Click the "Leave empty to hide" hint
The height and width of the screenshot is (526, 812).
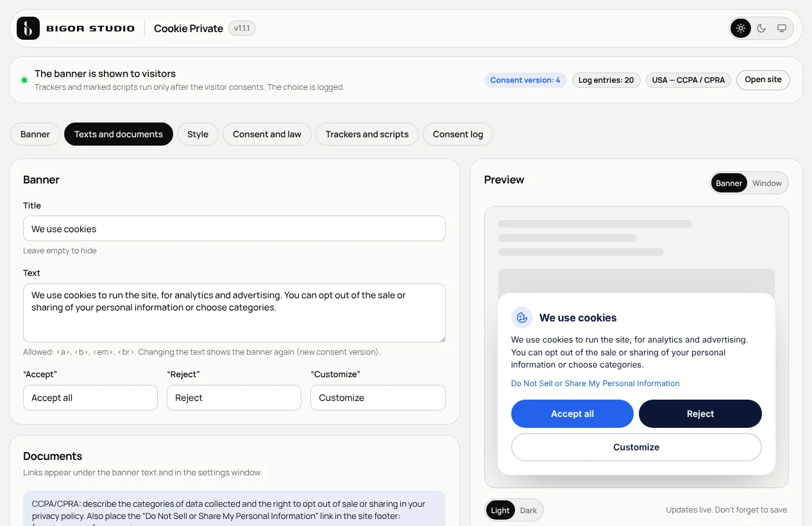click(x=60, y=251)
